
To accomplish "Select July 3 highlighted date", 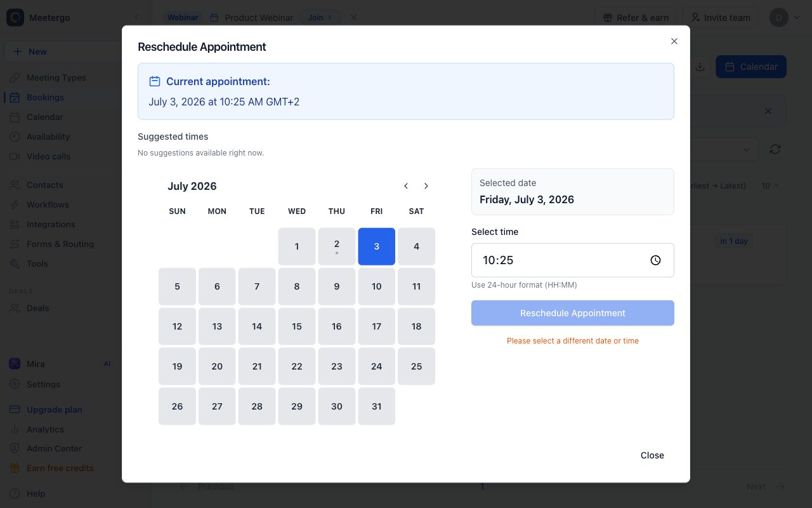I will coord(377,246).
